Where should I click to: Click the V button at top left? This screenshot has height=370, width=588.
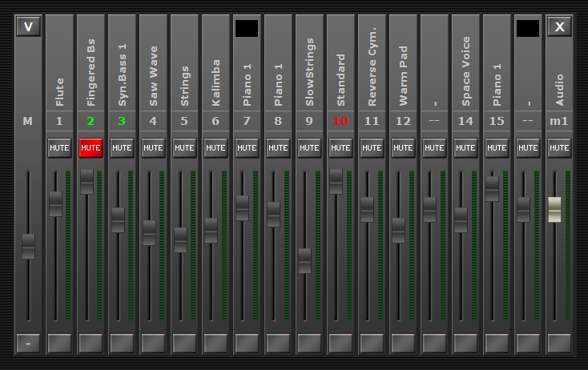(x=28, y=27)
